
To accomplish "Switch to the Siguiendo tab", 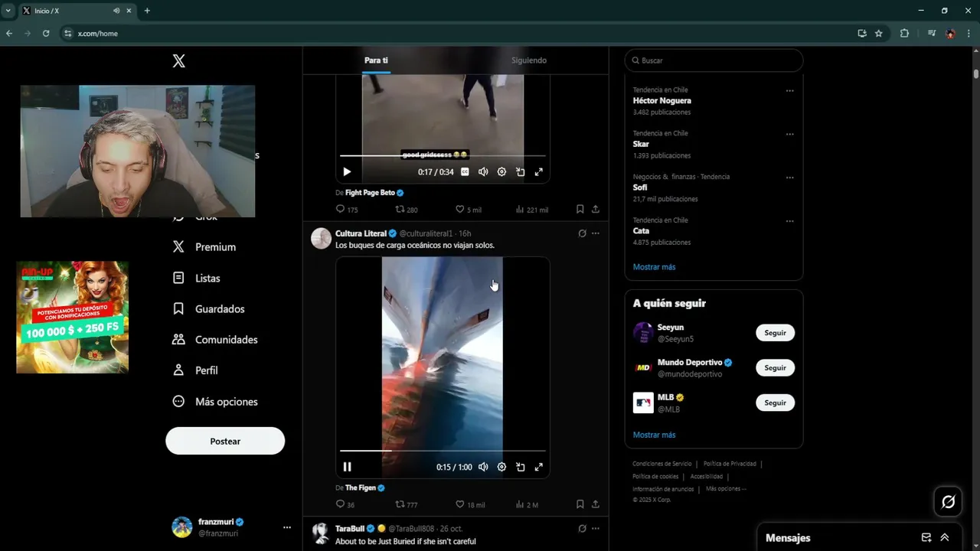I will (x=529, y=60).
